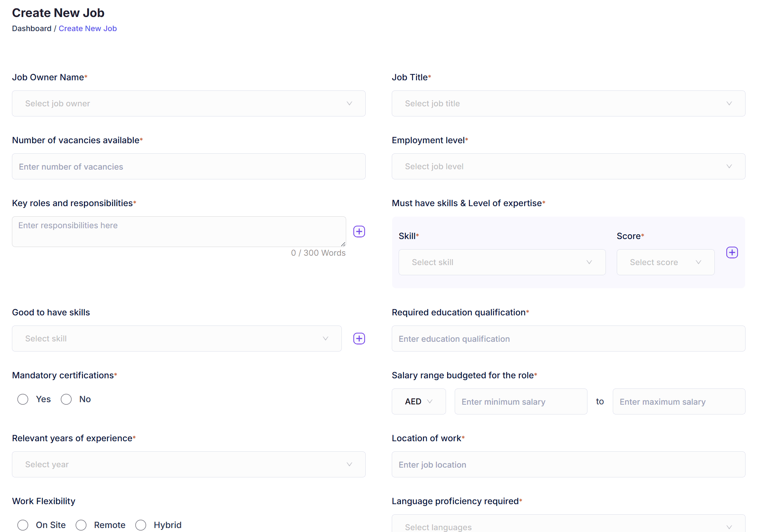Choose Hybrid work flexibility

[141, 525]
